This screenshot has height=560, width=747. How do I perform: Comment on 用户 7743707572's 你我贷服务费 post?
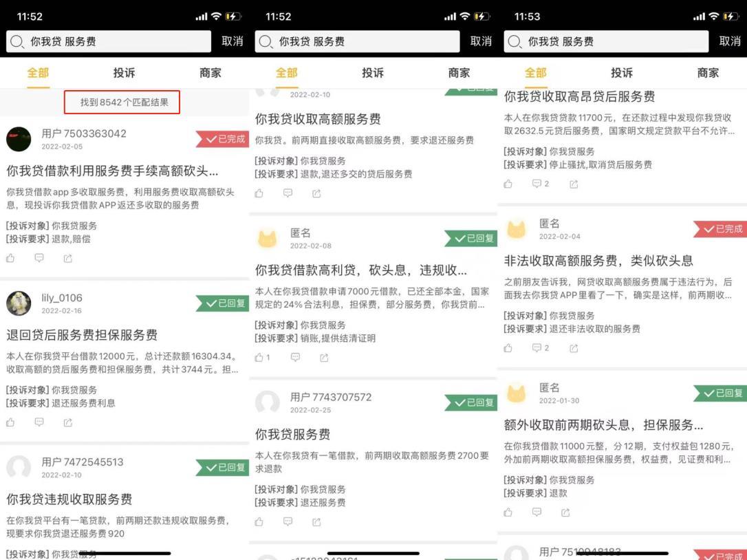pos(288,521)
